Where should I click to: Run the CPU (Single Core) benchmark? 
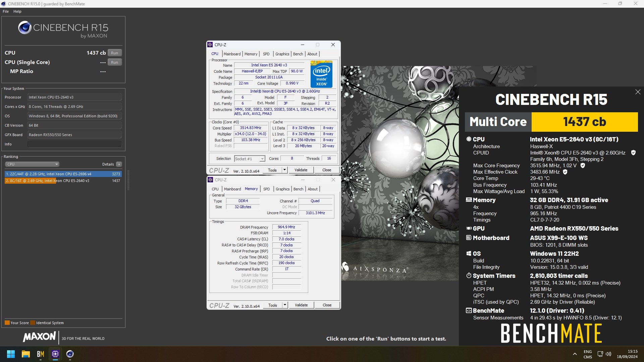(x=115, y=62)
